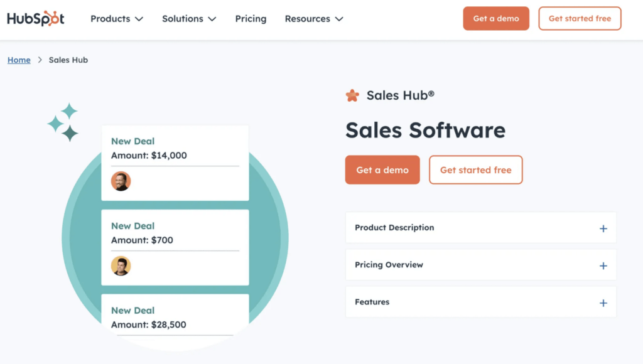Click Get started free below Sales Software
This screenshot has width=643, height=364.
click(x=475, y=170)
